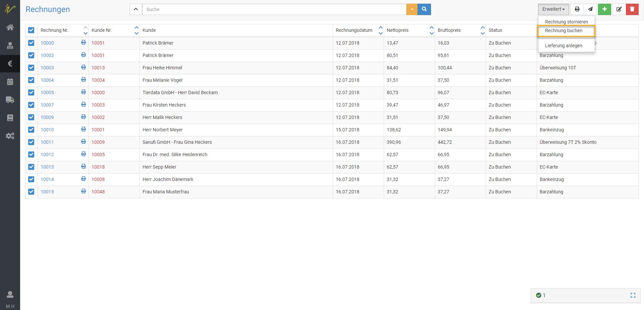Click the printer icon in top toolbar
The height and width of the screenshot is (310, 644).
(577, 9)
